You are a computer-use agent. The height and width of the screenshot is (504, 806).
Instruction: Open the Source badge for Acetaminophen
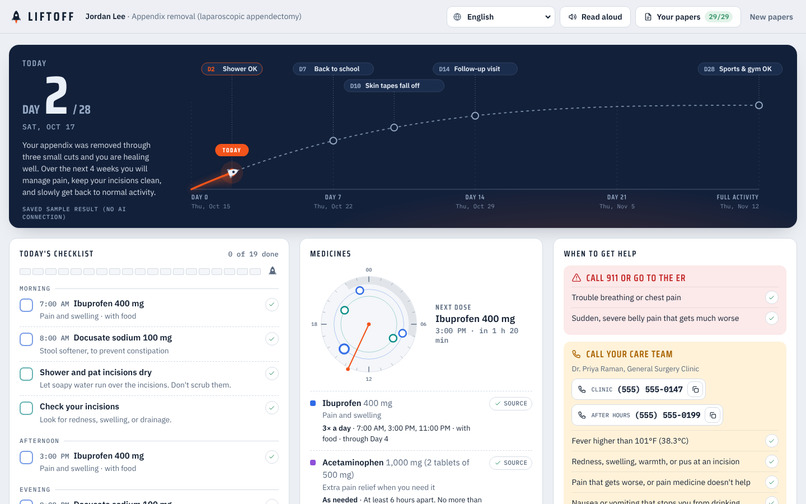[510, 463]
